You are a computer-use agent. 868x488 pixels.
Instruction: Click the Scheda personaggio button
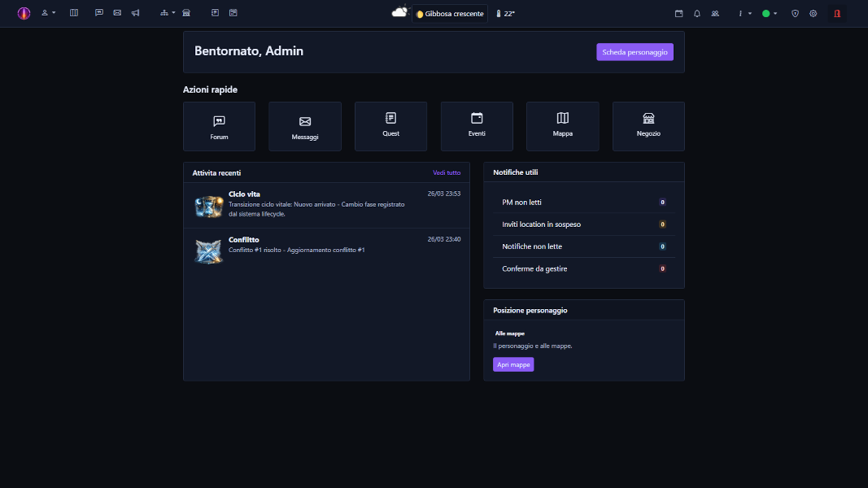635,52
